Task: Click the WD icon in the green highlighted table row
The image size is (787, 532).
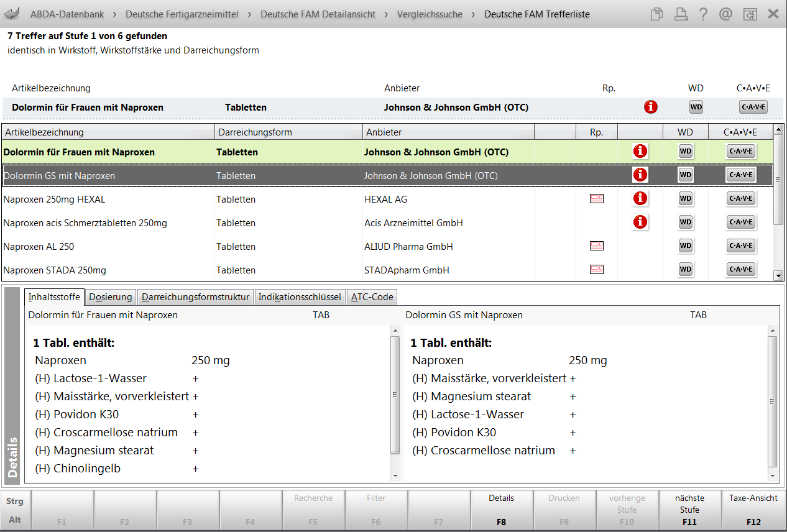Action: (x=685, y=151)
